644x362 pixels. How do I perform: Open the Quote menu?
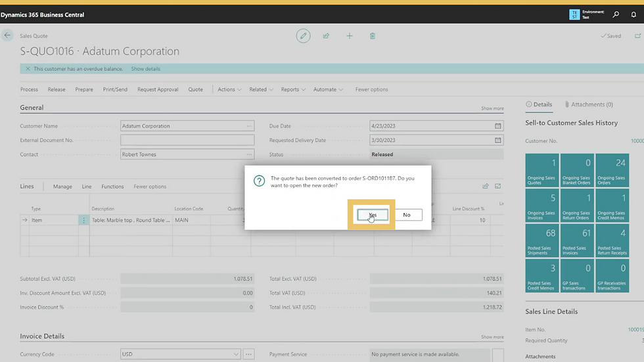tap(196, 89)
